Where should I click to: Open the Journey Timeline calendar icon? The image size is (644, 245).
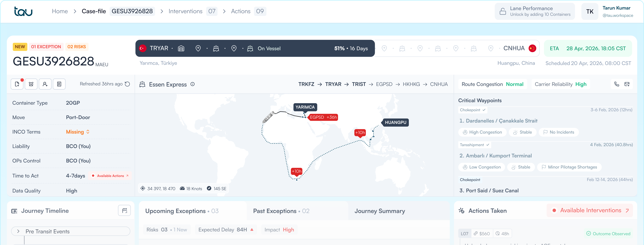[x=124, y=211]
